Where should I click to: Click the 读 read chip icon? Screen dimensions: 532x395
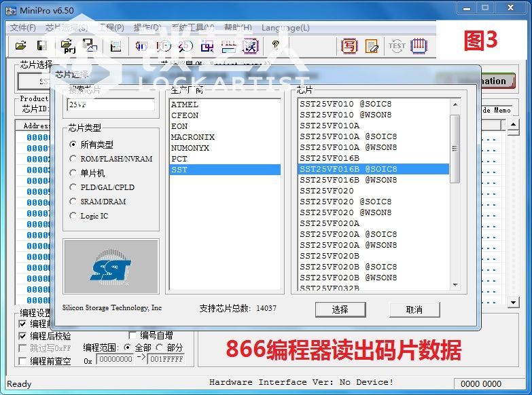coord(251,46)
